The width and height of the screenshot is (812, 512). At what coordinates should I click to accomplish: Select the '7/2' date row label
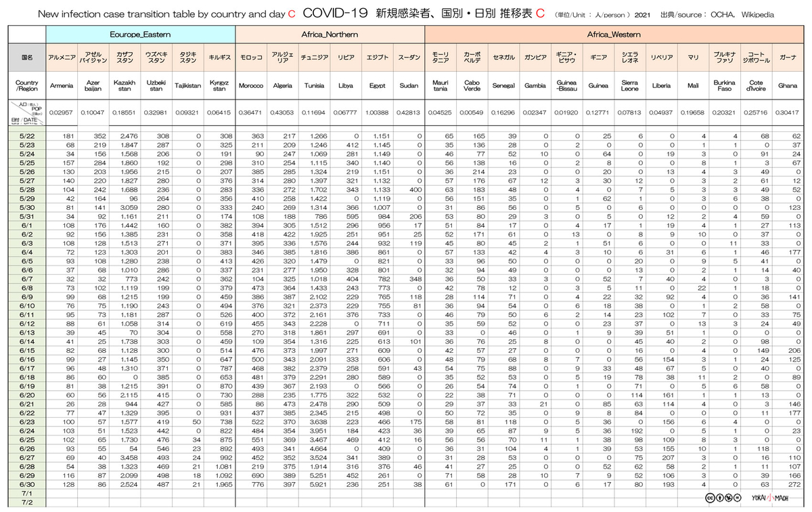(27, 503)
